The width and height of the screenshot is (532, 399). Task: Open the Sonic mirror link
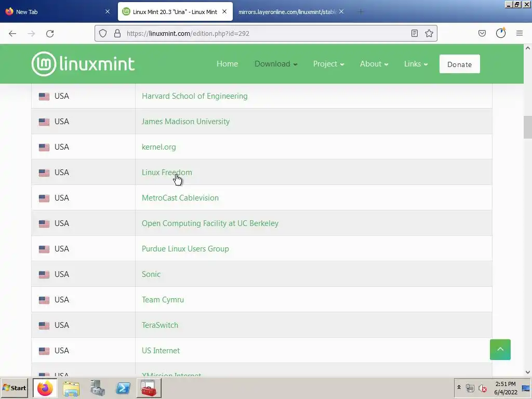[x=151, y=274]
